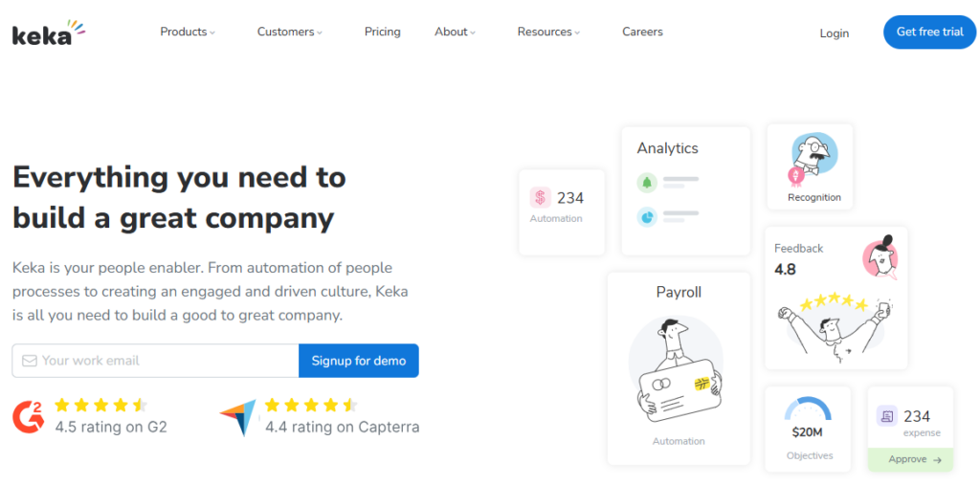Open the Careers page
Viewport: 980px width, 486px height.
(x=642, y=32)
